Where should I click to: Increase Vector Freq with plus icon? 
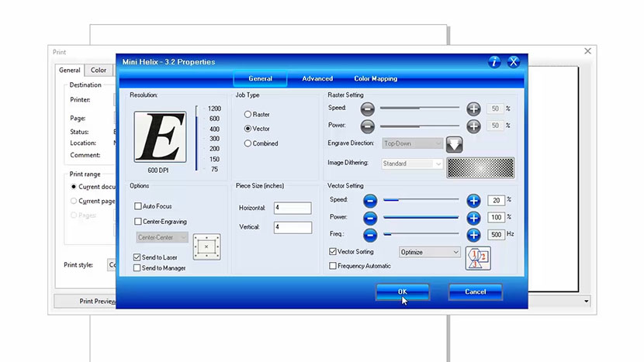(473, 234)
